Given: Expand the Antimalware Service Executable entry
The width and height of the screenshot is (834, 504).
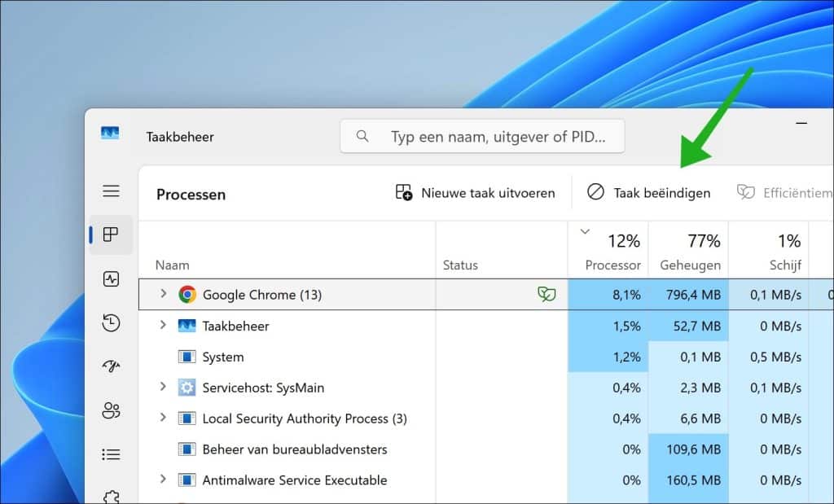Looking at the screenshot, I should (x=162, y=480).
